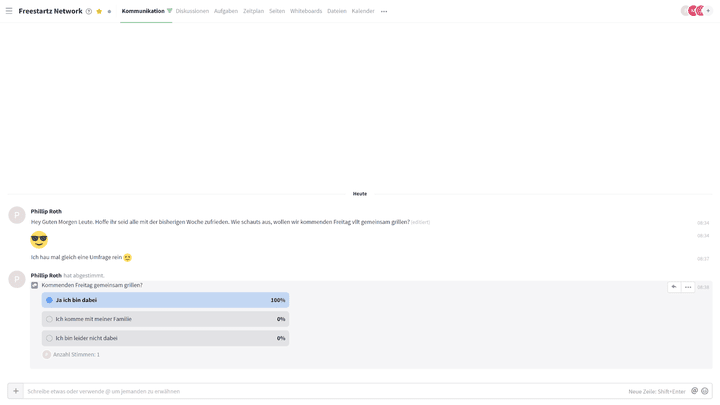Click the 'Heute' date separator label
The width and height of the screenshot is (720, 405).
click(x=360, y=194)
